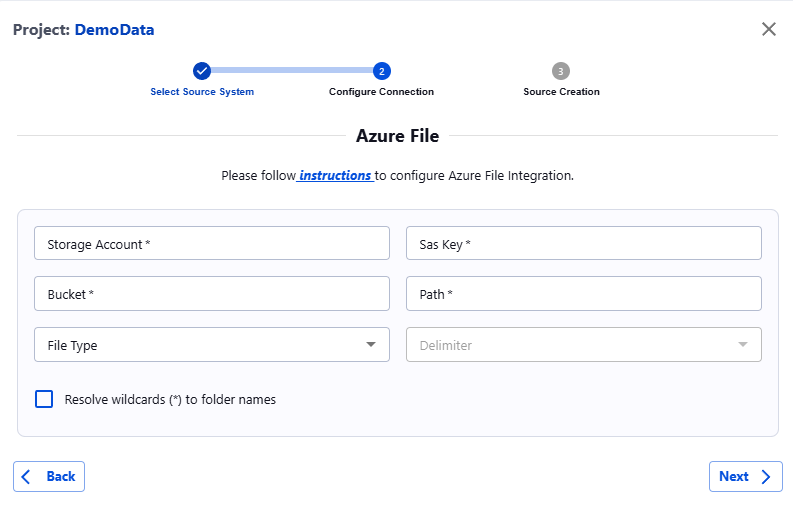This screenshot has height=505, width=793.
Task: Select the Configure Connection step label
Action: (x=381, y=92)
